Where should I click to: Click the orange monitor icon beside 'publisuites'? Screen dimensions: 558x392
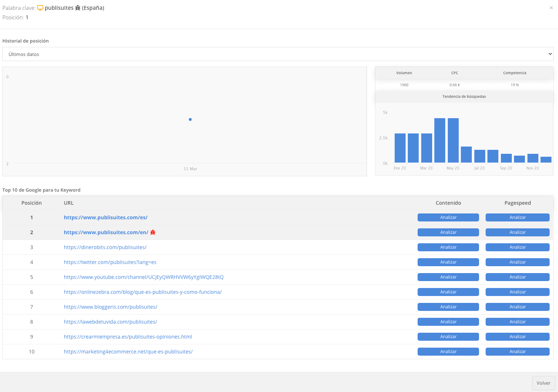click(40, 8)
